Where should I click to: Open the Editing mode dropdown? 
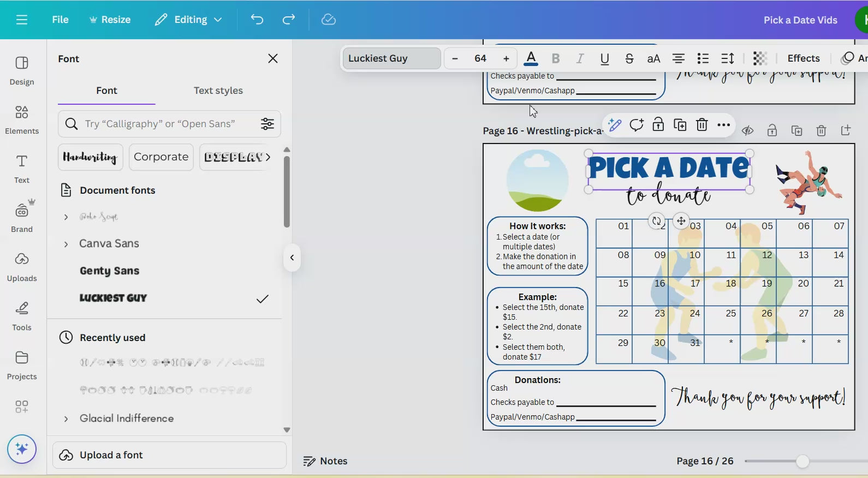coord(188,20)
